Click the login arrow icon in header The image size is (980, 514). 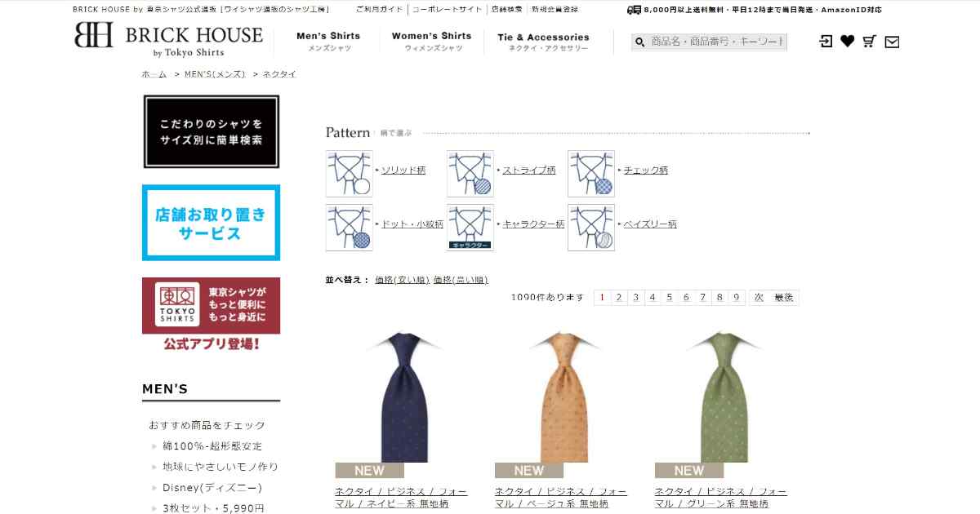[826, 42]
